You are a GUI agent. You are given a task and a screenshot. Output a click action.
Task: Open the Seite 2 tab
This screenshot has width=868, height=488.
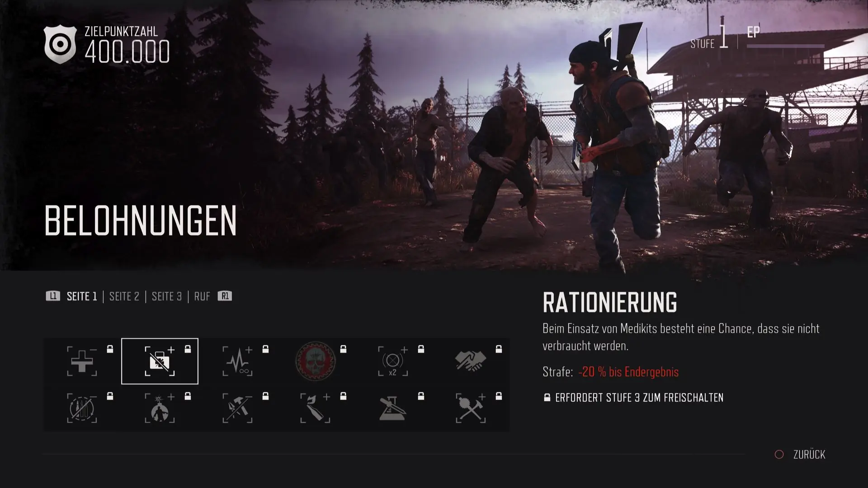click(x=124, y=296)
